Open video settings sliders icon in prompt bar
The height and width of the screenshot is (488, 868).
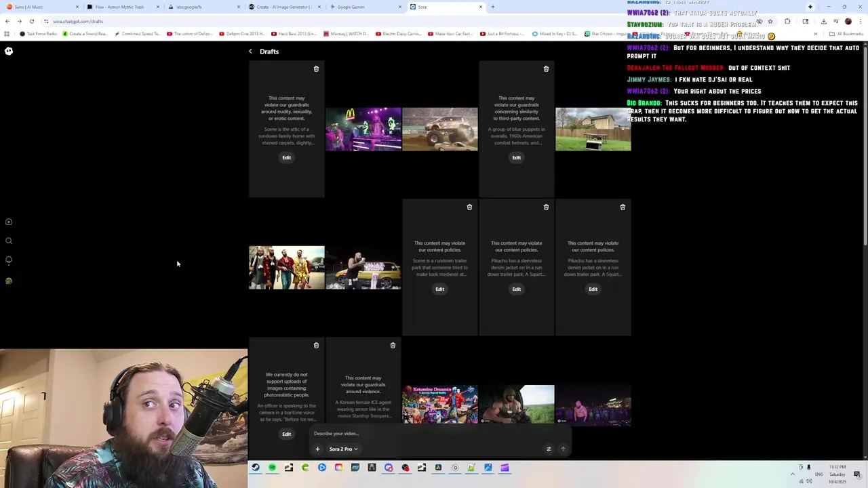click(x=549, y=449)
